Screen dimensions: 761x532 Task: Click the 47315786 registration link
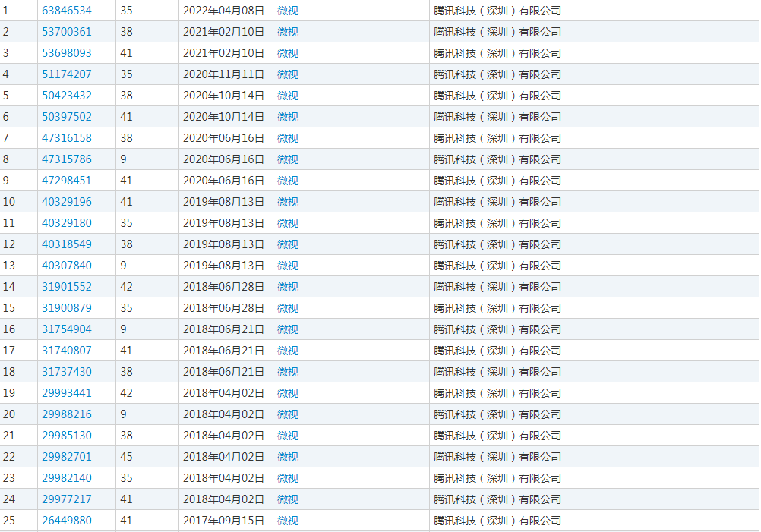67,159
